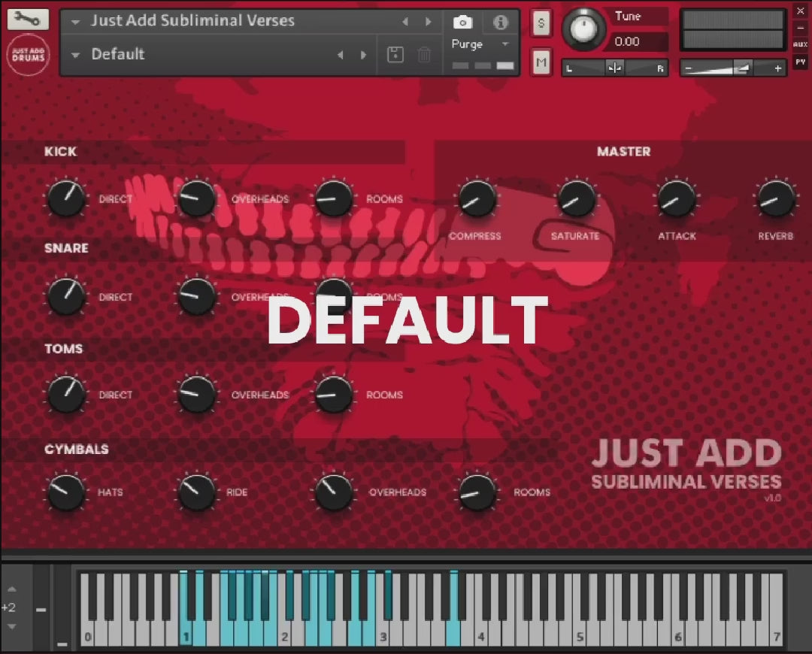Click the Snare Overheads knob

tap(197, 296)
